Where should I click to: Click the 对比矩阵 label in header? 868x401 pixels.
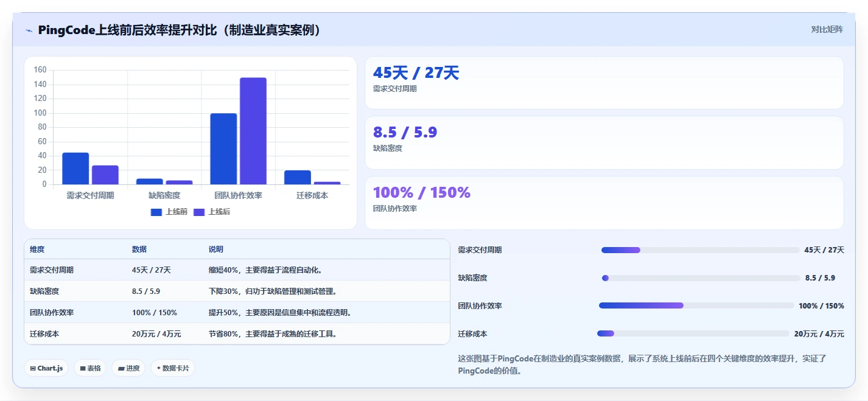pos(827,29)
